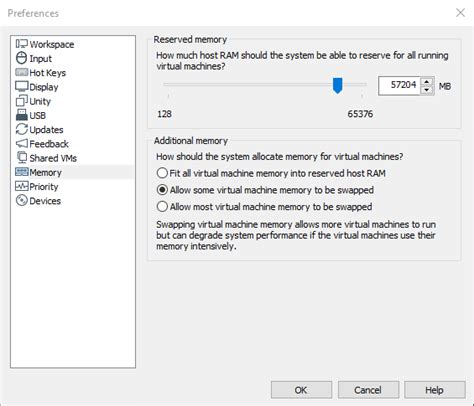Decrease reserved memory with down arrow

(x=427, y=90)
